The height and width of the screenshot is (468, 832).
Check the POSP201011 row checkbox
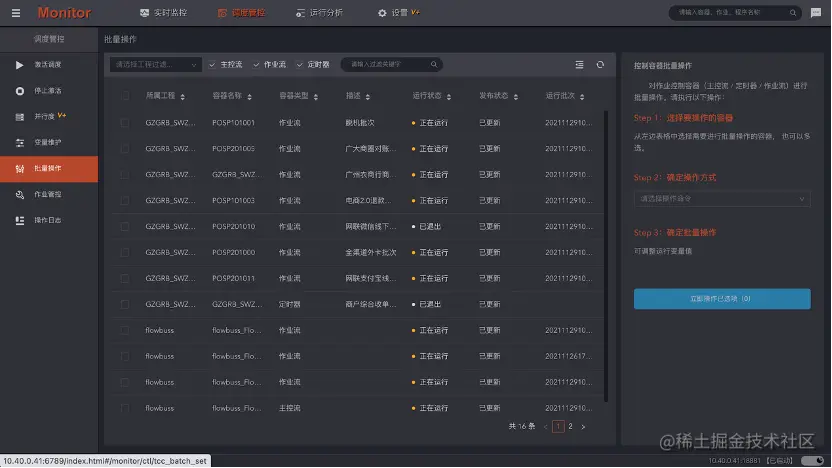(125, 279)
